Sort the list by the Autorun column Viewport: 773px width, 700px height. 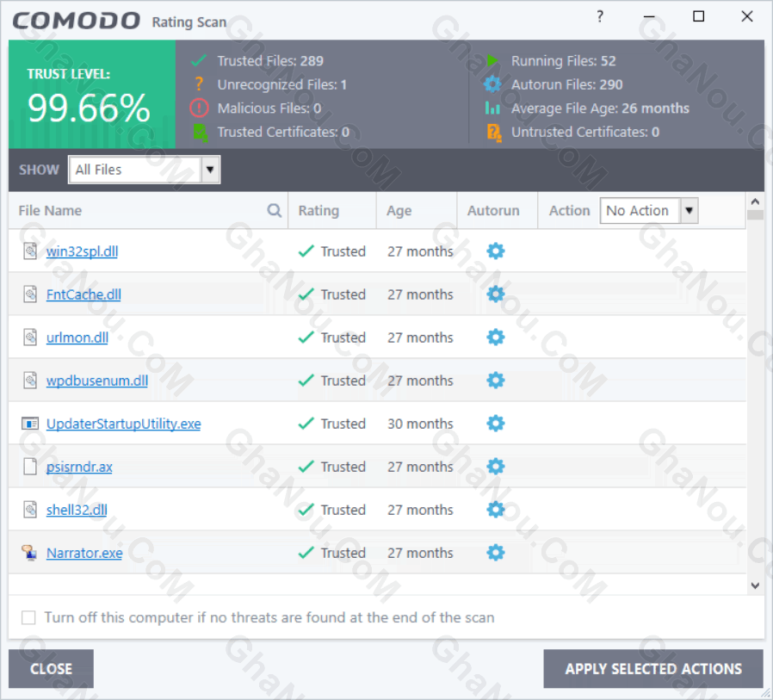pos(493,210)
